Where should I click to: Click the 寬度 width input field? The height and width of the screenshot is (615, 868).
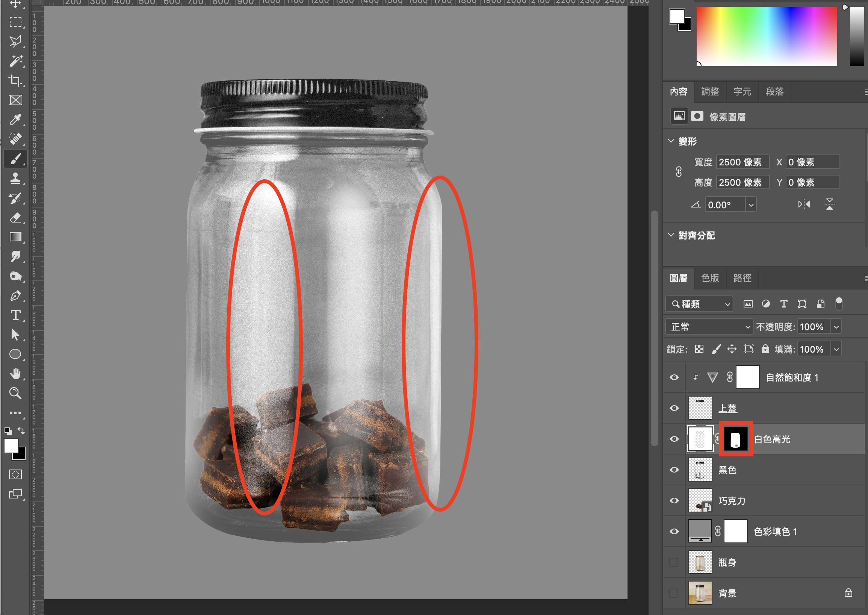tap(742, 162)
